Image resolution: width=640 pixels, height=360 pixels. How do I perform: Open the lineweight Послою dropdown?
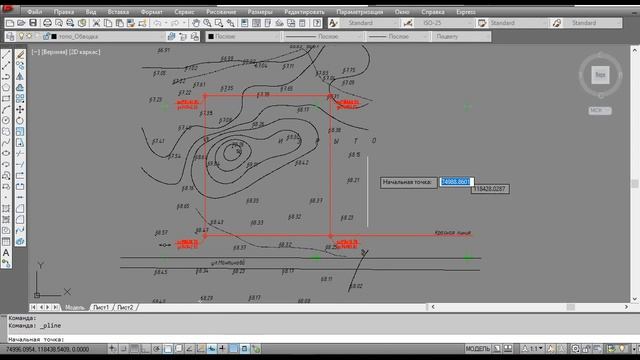tap(398, 37)
